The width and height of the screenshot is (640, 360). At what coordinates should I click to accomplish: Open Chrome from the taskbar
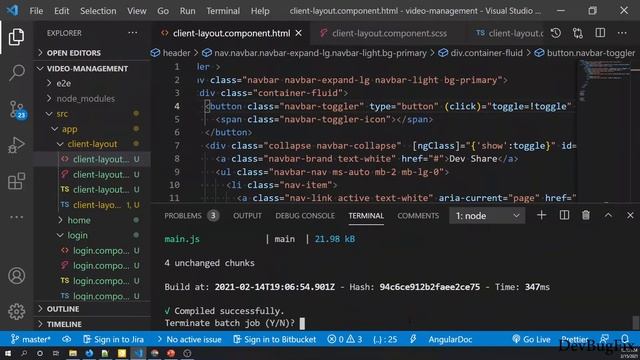click(x=155, y=353)
